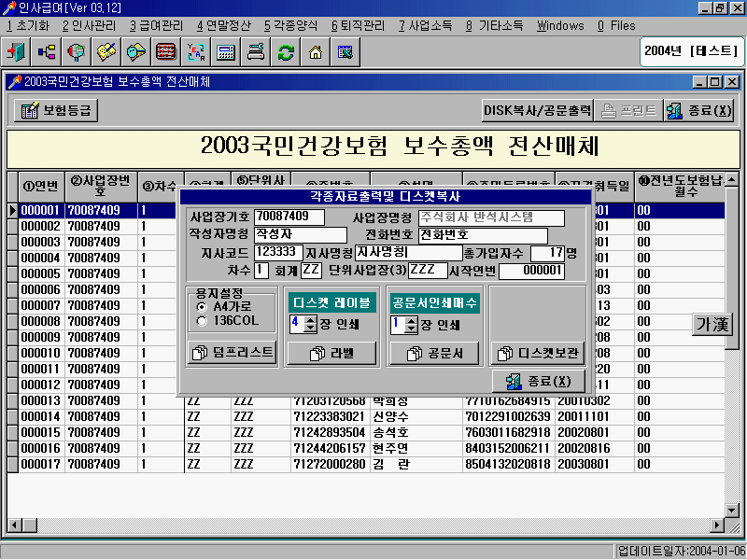Click the YEAR toolbar icon
This screenshot has width=747, height=560.
pyautogui.click(x=196, y=52)
